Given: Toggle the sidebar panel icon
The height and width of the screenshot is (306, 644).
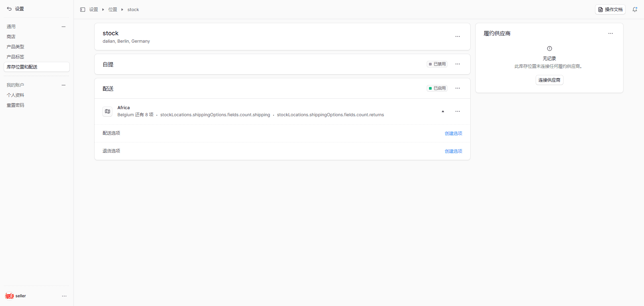Looking at the screenshot, I should 83,9.
